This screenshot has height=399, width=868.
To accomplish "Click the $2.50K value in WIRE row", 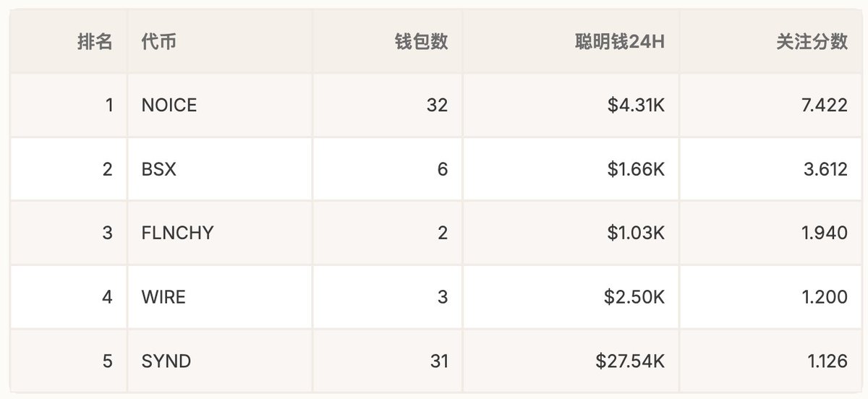I will click(x=636, y=296).
